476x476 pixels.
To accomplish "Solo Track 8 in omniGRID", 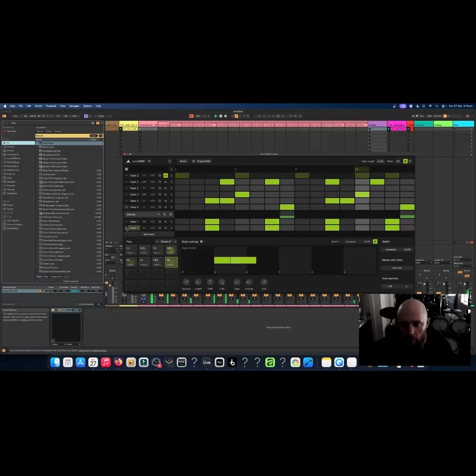I will click(x=171, y=228).
